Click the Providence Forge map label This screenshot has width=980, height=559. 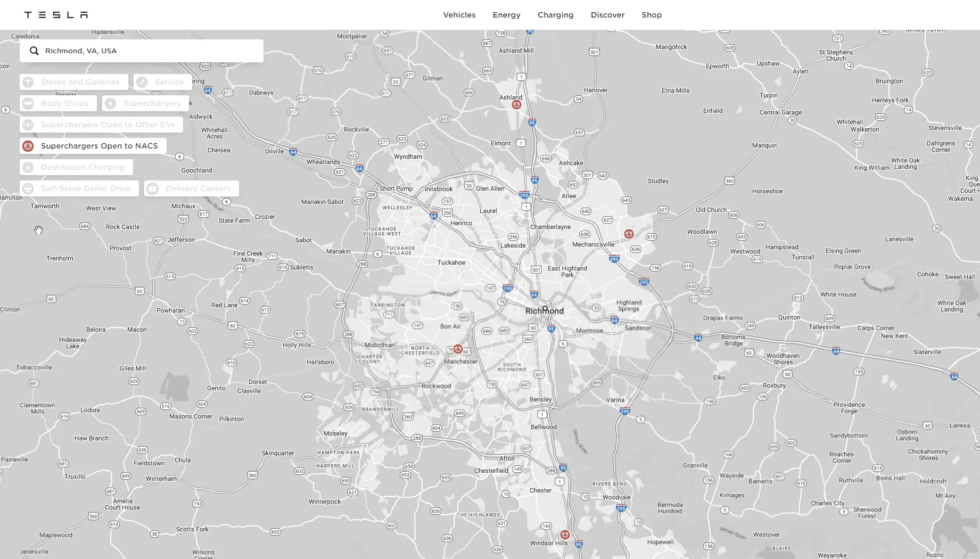[849, 408]
